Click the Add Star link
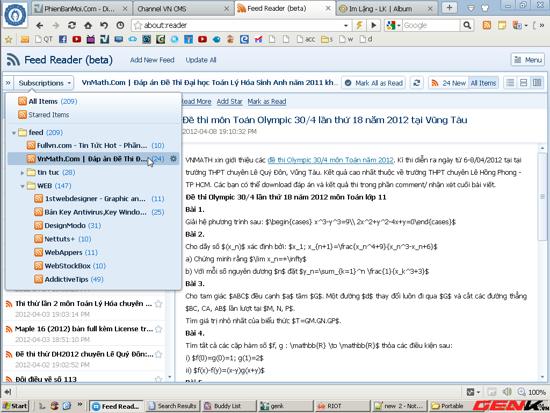This screenshot has width=550, height=413. coord(229,102)
